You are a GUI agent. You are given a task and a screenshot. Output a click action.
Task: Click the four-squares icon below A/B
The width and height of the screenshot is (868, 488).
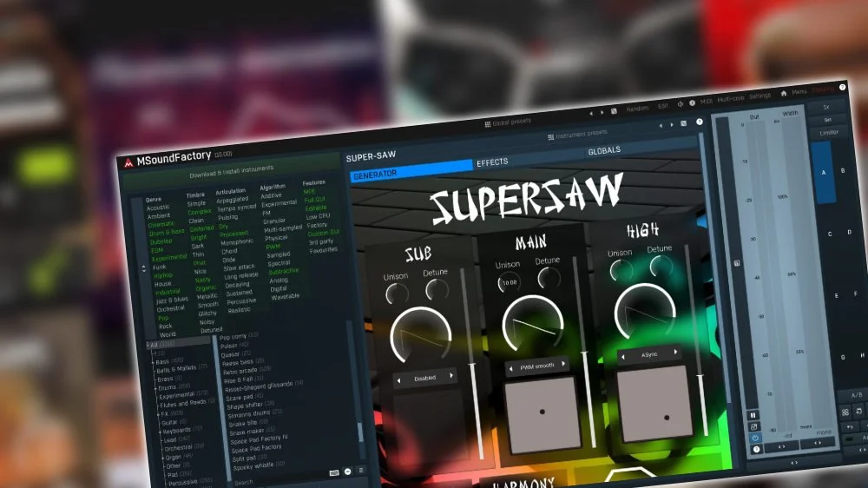click(x=845, y=412)
